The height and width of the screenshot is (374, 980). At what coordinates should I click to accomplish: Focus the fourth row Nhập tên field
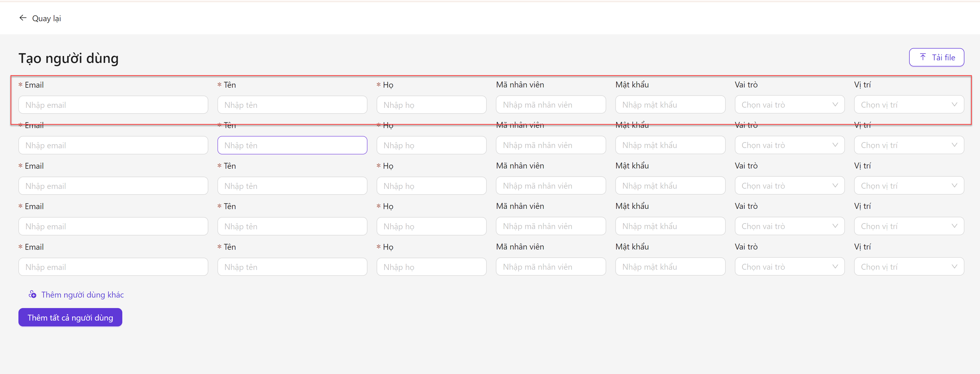point(292,226)
